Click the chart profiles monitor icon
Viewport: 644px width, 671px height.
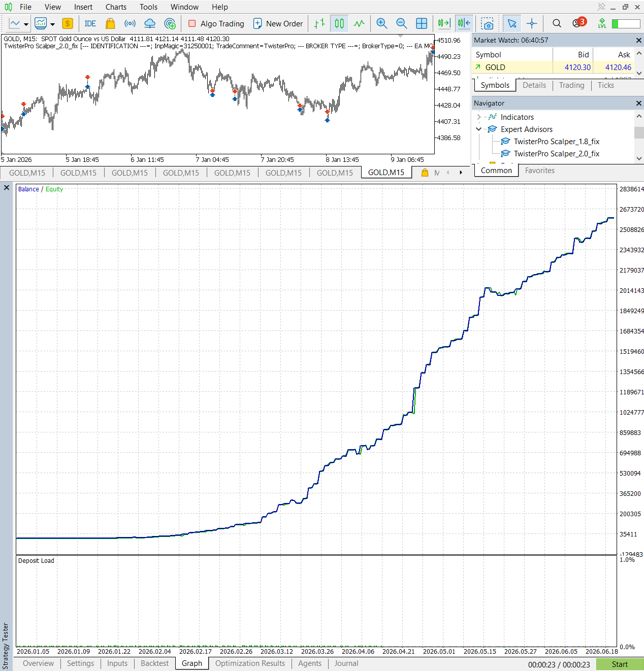pyautogui.click(x=41, y=23)
